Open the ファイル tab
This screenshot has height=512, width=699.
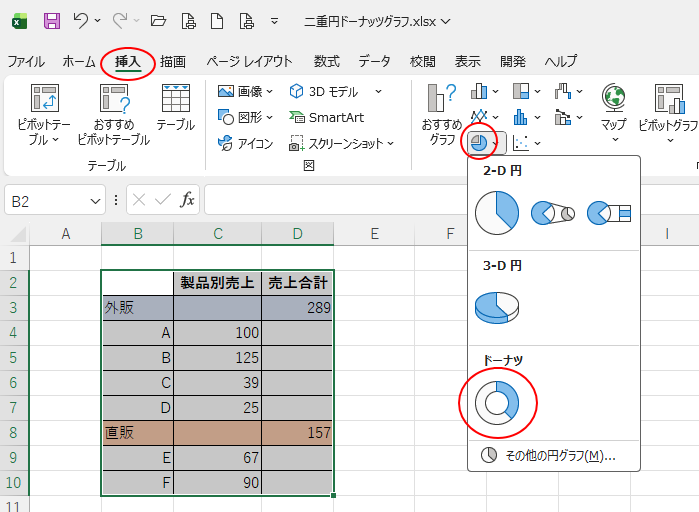pyautogui.click(x=26, y=61)
